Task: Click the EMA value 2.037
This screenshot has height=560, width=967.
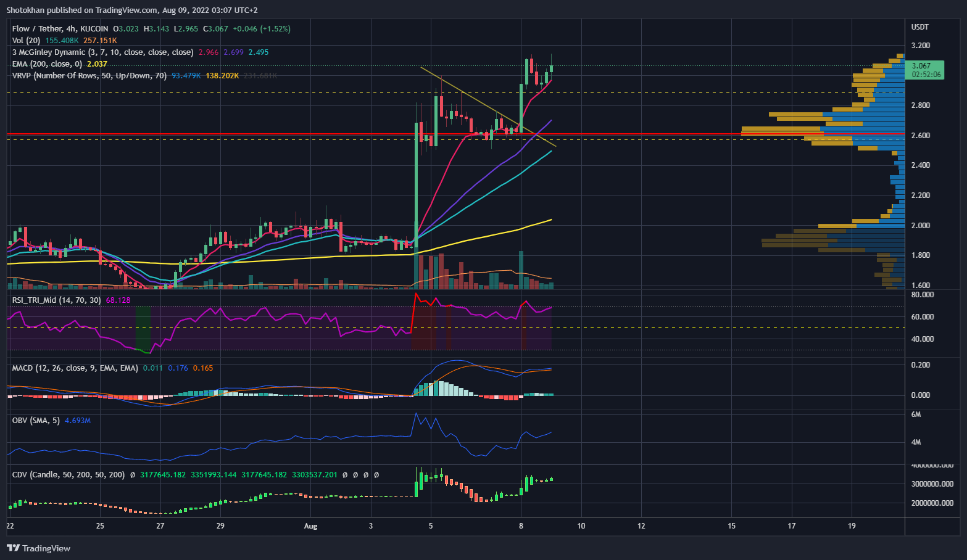Action: pyautogui.click(x=97, y=64)
